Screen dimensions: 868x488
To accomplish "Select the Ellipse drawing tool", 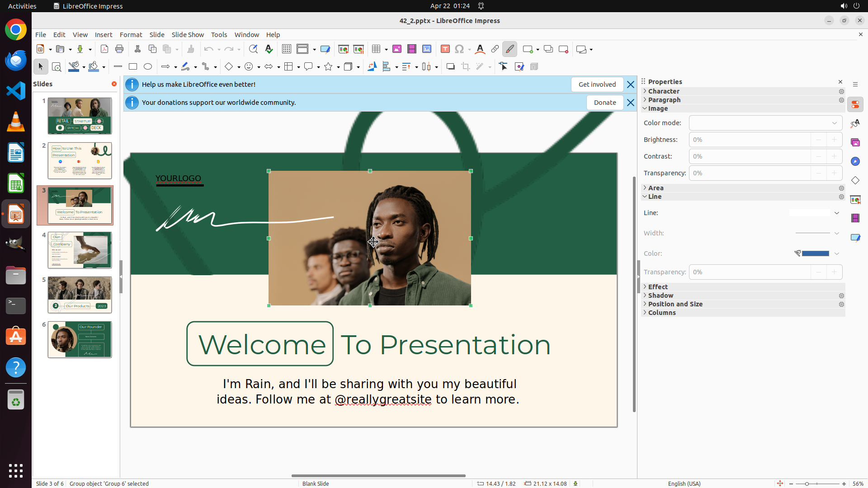I will (x=148, y=67).
